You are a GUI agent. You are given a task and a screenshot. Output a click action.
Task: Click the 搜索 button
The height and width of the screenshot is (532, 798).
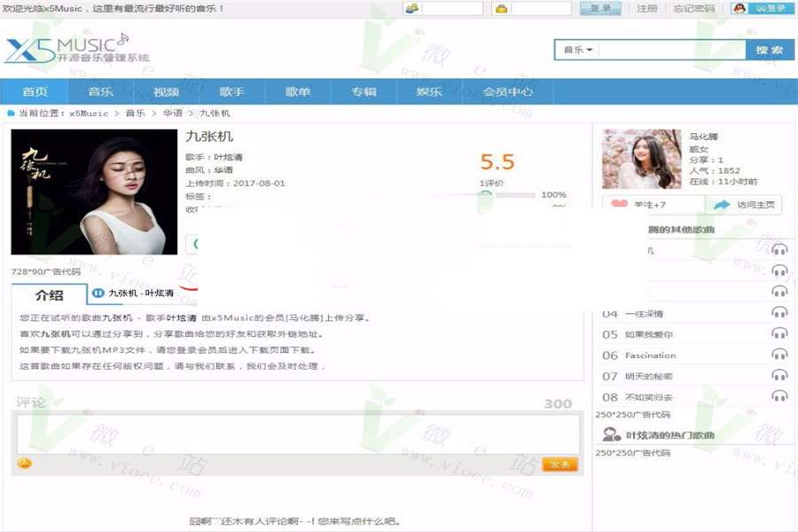click(x=769, y=50)
